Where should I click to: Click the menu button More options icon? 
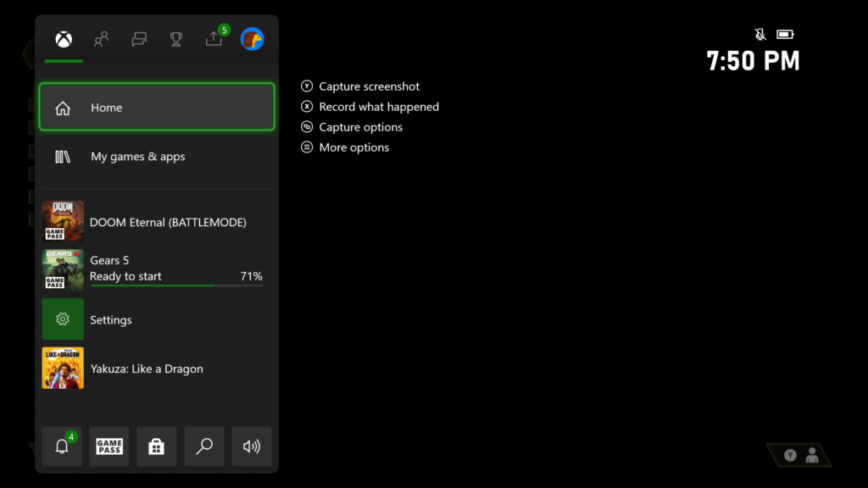click(307, 147)
